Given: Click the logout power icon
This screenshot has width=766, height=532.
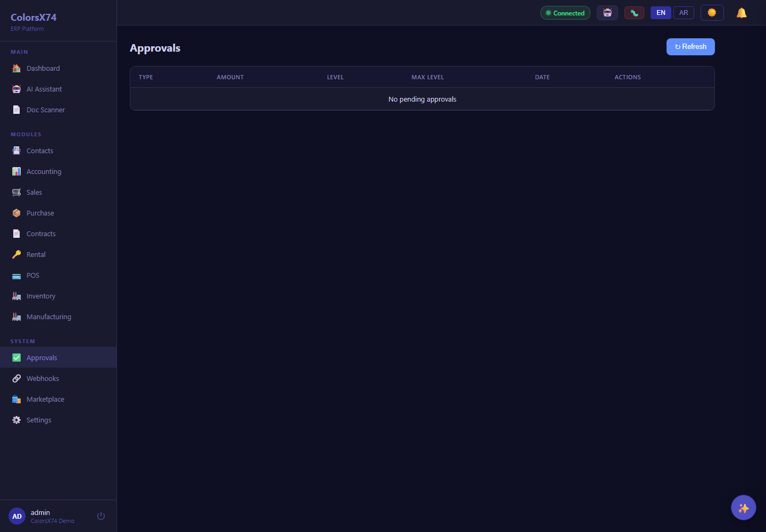Looking at the screenshot, I should coord(101,516).
